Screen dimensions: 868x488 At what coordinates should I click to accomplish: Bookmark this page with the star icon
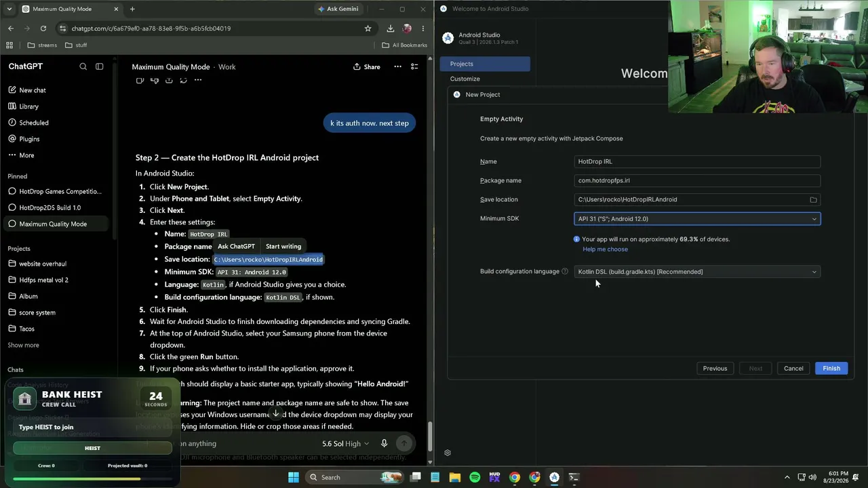click(x=368, y=28)
